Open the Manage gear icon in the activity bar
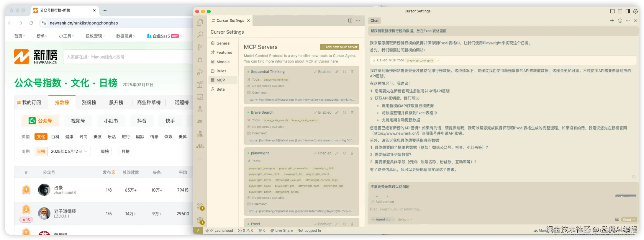 coord(200,220)
